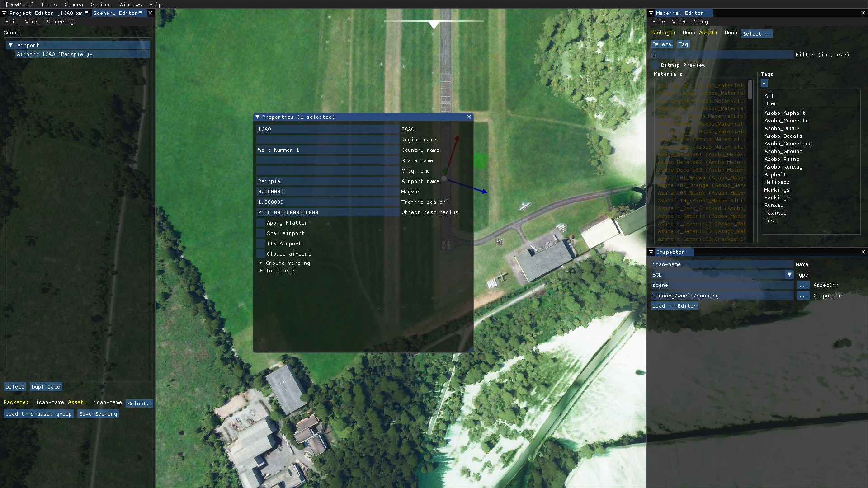Click Delete in the Material Editor
The image size is (868, 488).
662,44
